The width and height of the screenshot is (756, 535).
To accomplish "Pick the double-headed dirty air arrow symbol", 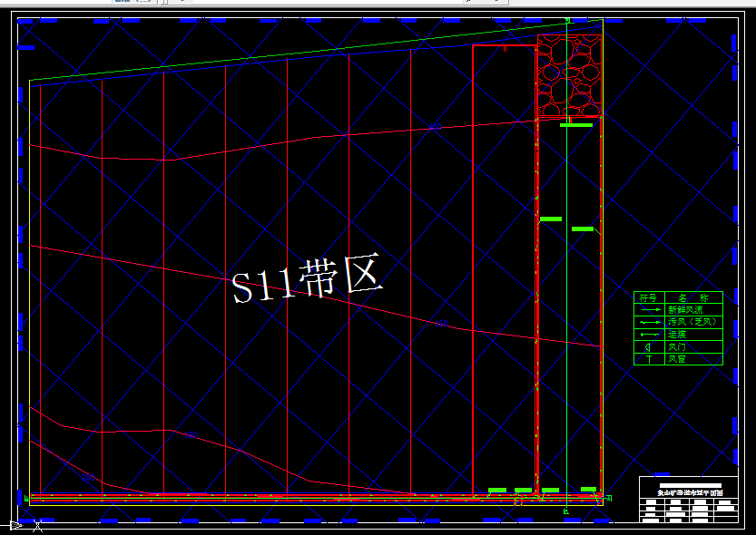I will pos(651,322).
